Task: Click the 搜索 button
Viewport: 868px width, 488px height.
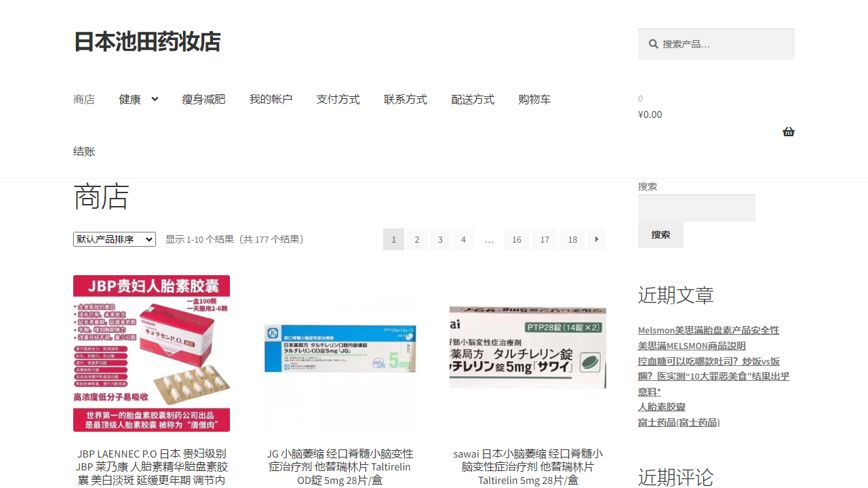Action: tap(660, 235)
